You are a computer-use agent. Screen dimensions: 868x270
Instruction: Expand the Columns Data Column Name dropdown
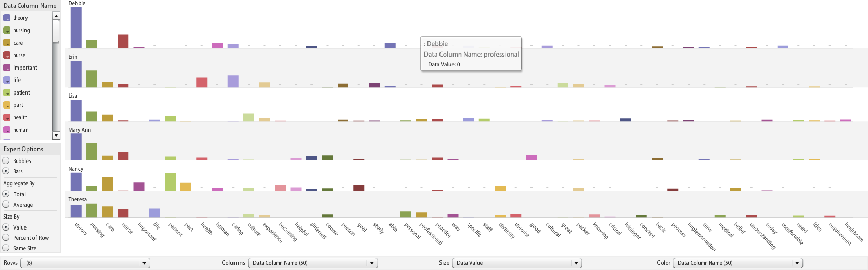point(372,263)
